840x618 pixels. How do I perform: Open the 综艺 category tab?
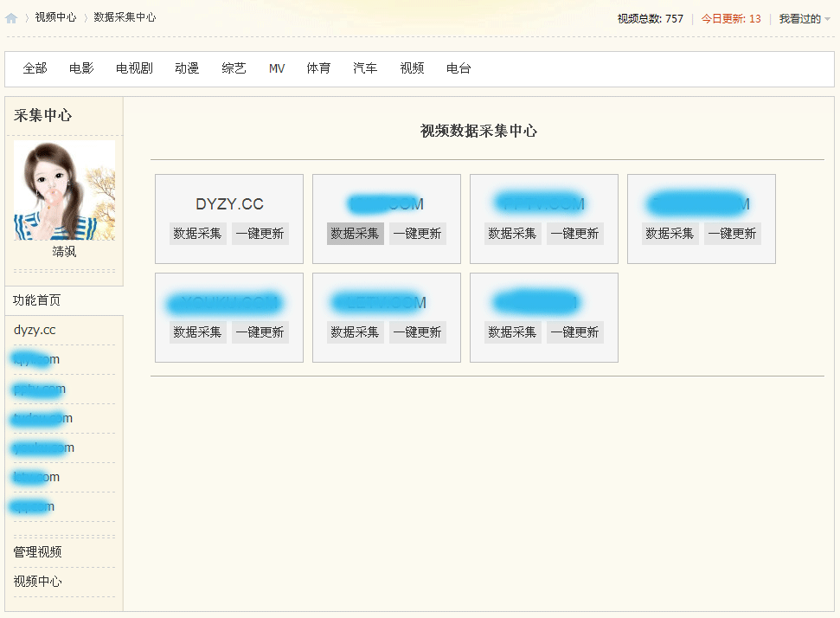point(234,68)
